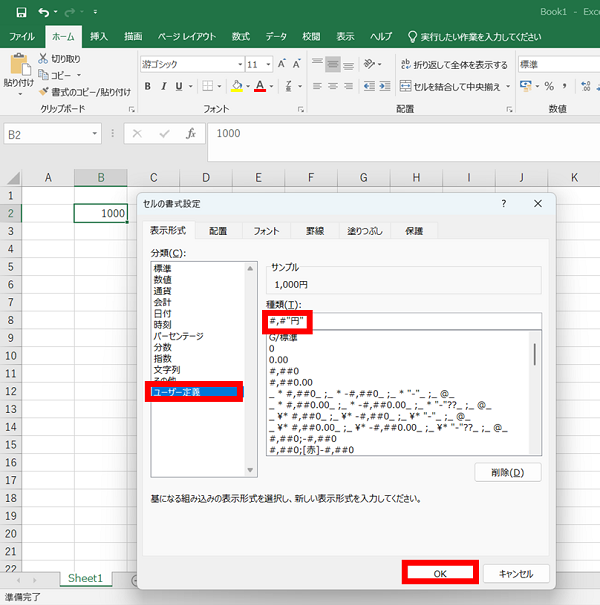Decrease font size with small A icon
The height and width of the screenshot is (605, 600).
tap(296, 64)
